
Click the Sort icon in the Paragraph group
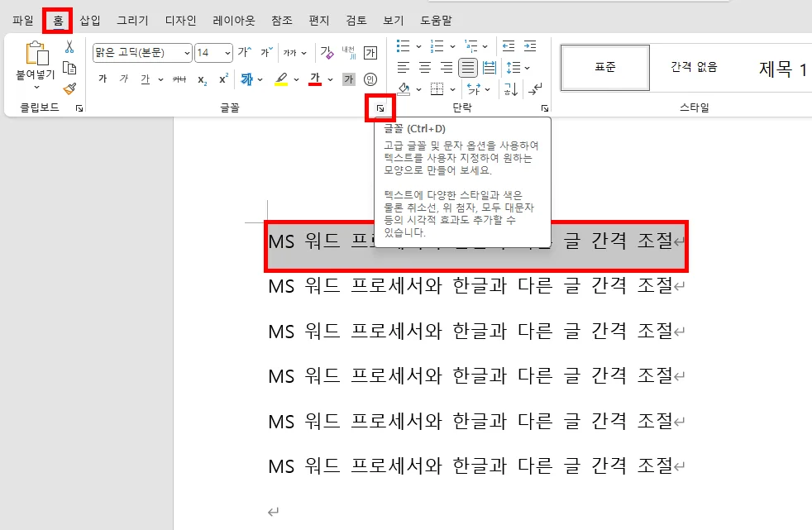click(510, 89)
